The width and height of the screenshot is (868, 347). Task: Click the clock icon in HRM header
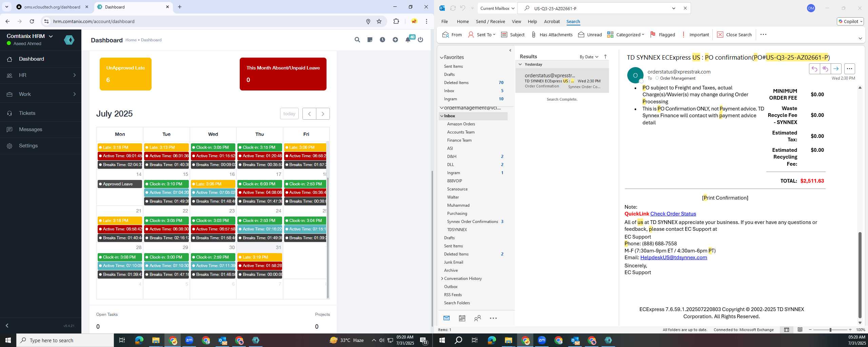tap(382, 40)
